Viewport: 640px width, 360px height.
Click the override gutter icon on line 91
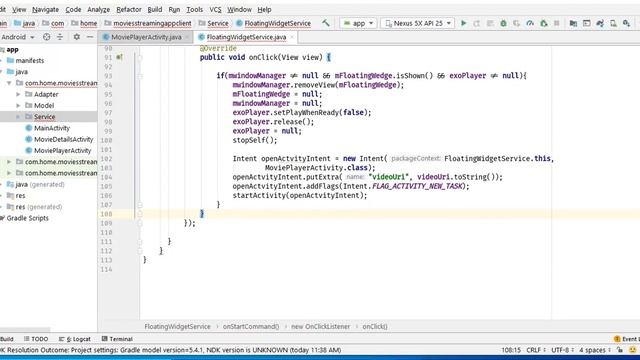pos(119,57)
